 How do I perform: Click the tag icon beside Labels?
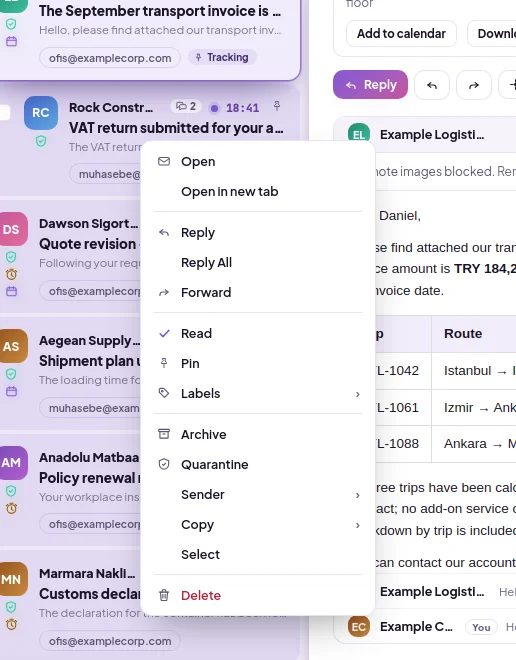click(x=164, y=393)
